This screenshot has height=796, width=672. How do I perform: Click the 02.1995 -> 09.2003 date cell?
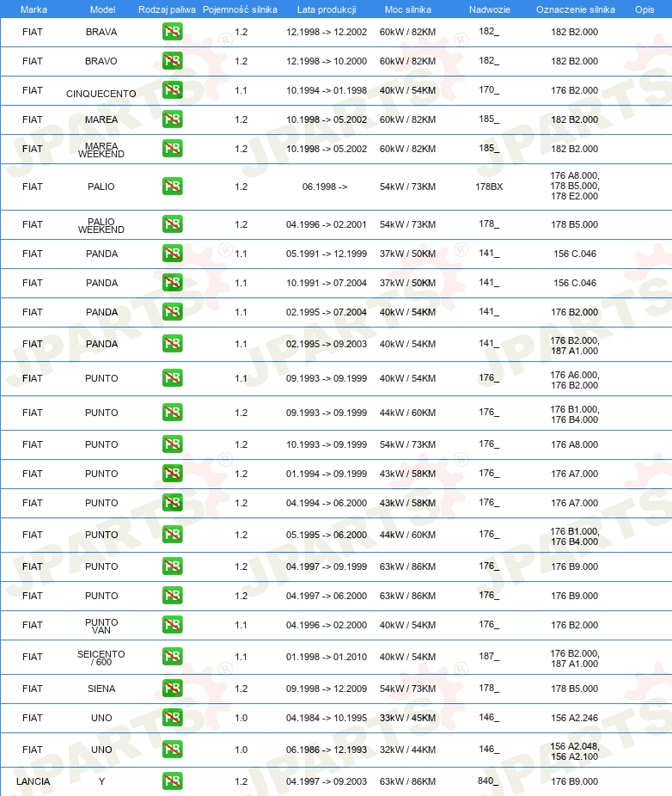point(327,344)
